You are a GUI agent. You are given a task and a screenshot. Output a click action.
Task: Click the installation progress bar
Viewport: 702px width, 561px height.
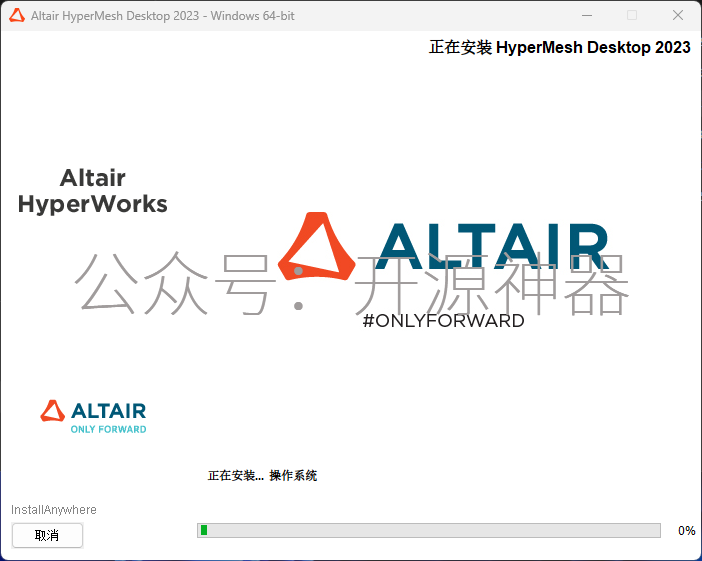428,530
